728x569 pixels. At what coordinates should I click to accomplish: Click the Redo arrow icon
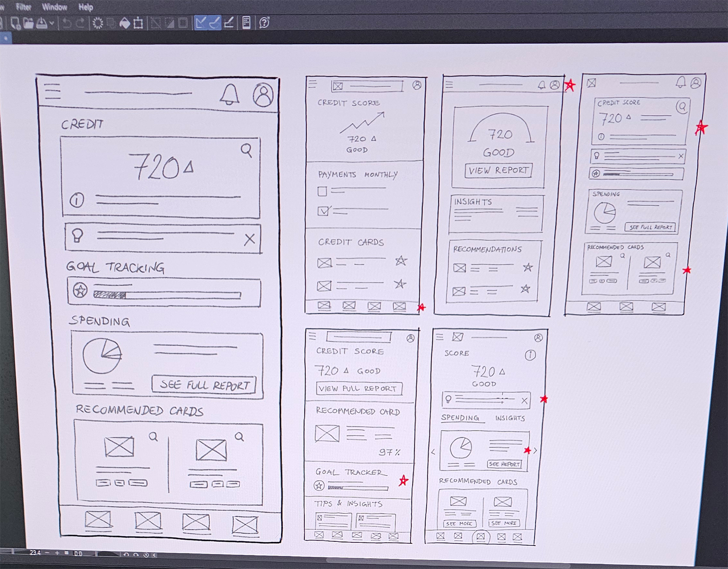point(80,22)
